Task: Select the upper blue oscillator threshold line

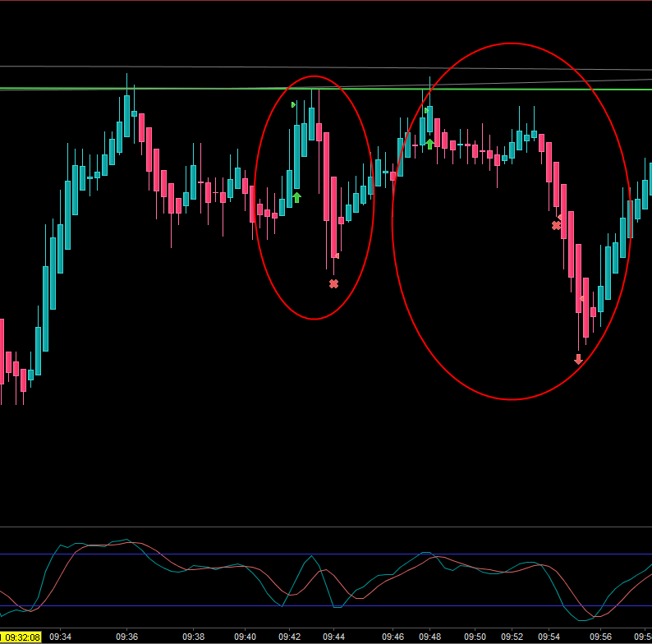Action: click(326, 554)
